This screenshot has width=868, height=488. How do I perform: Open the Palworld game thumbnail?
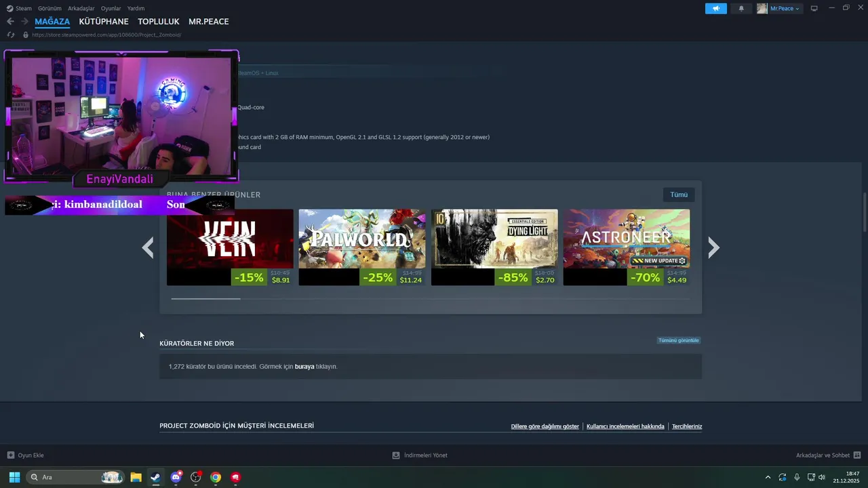362,239
